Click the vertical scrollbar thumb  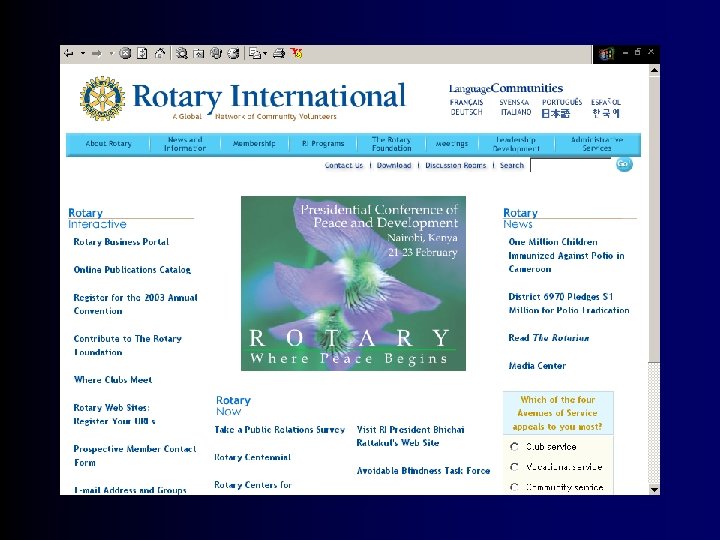654,219
